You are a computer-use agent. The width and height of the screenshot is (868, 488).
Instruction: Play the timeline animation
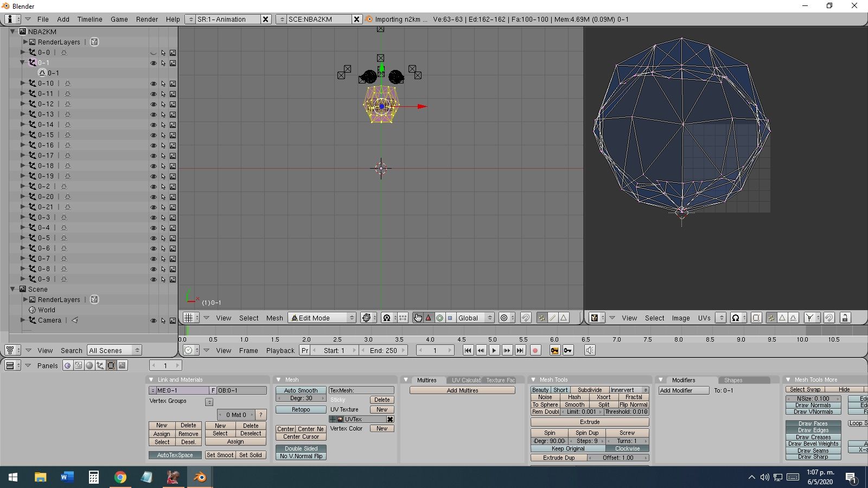(x=494, y=350)
